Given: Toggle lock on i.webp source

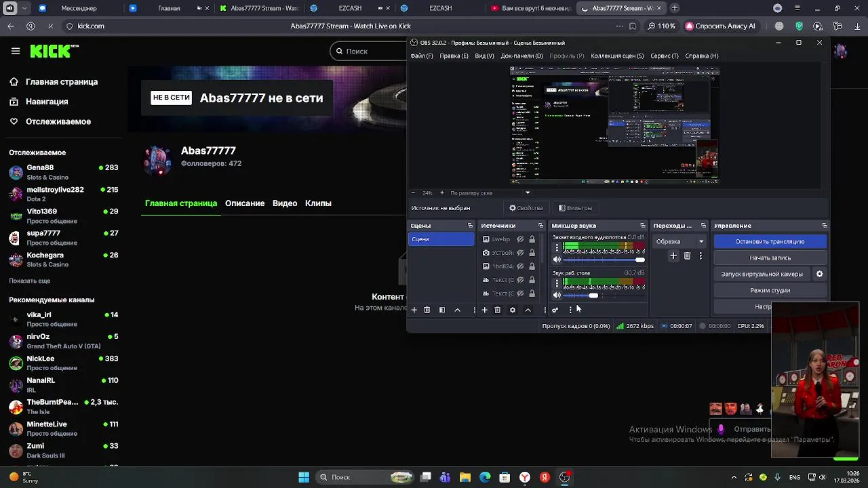Looking at the screenshot, I should click(x=532, y=239).
